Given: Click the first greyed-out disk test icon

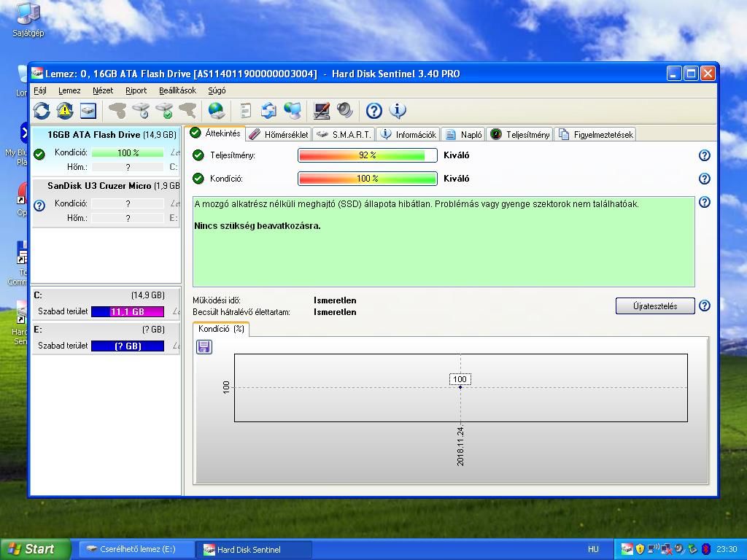Looking at the screenshot, I should coord(117,111).
